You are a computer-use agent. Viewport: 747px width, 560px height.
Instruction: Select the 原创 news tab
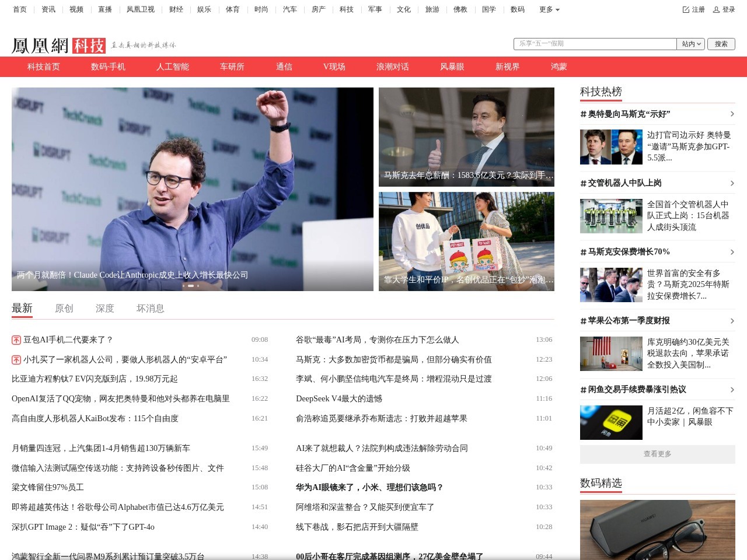click(64, 309)
